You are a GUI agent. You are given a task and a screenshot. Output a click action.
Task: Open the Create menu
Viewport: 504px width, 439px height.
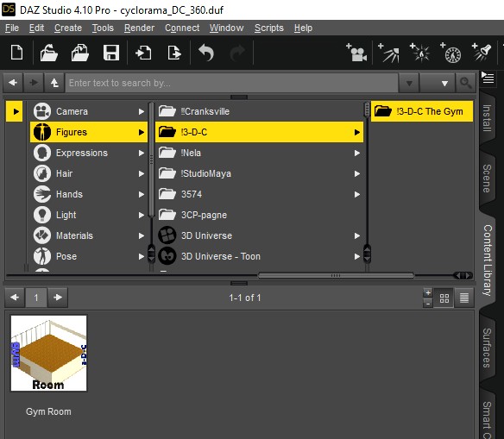coord(68,28)
